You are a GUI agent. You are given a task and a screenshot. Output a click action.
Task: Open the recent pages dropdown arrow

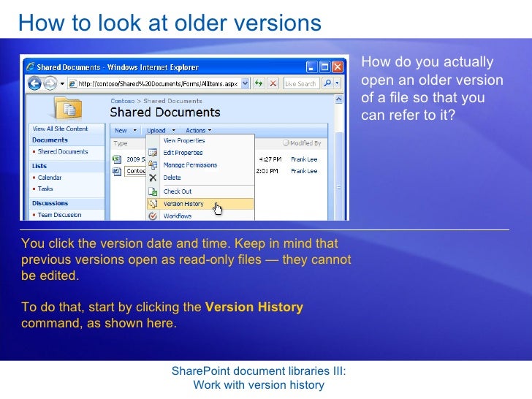[62, 83]
